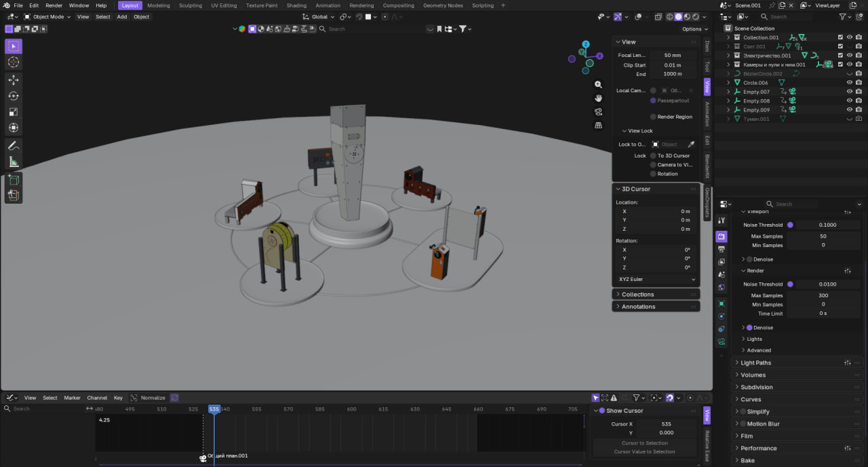The image size is (868, 467).
Task: Click the eyedropper beside Lock to Object
Action: (x=691, y=145)
